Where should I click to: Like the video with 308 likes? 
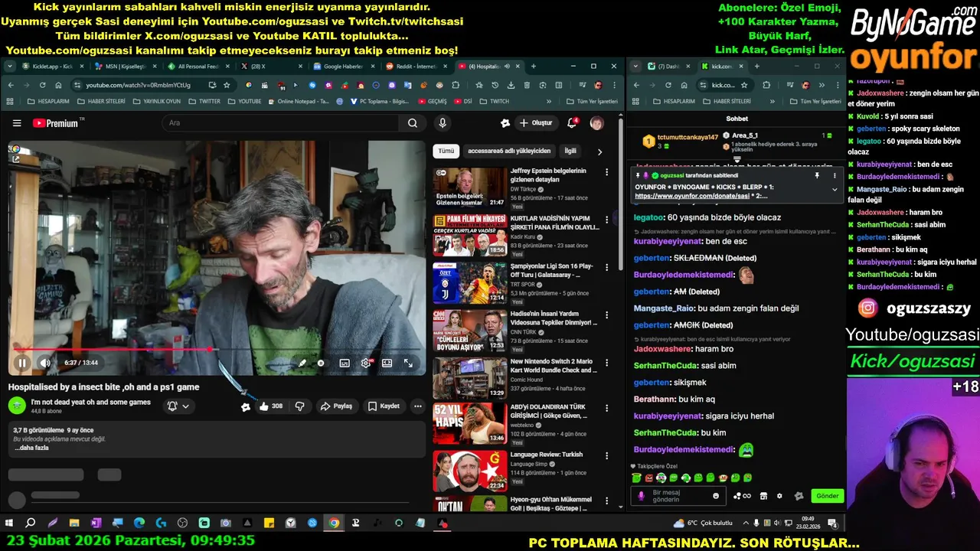pos(271,406)
